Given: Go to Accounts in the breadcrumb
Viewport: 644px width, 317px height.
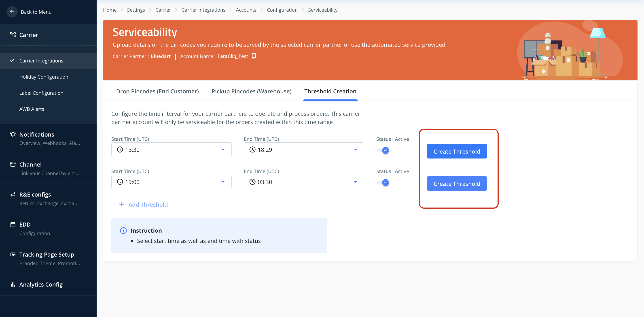Looking at the screenshot, I should tap(246, 10).
